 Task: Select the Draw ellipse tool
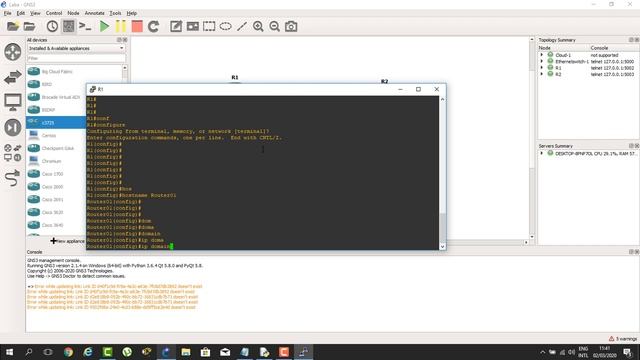point(225,27)
